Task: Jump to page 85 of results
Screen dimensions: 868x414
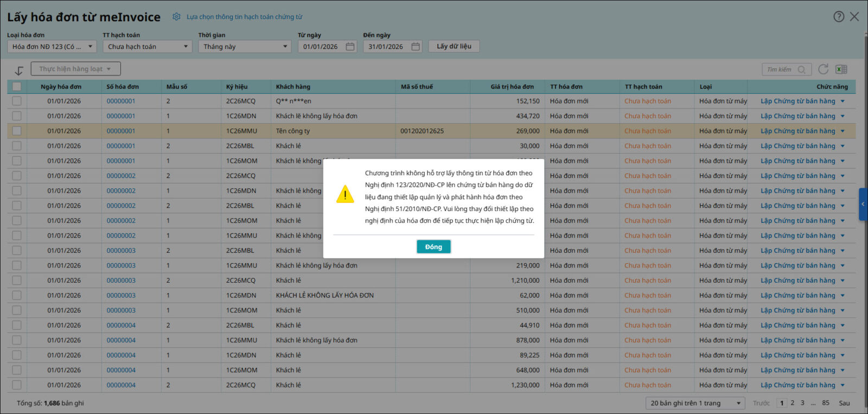Action: [x=825, y=403]
